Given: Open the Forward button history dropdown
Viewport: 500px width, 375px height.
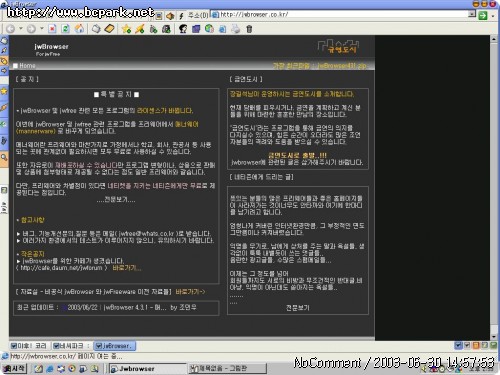Looking at the screenshot, I should tap(42, 29).
